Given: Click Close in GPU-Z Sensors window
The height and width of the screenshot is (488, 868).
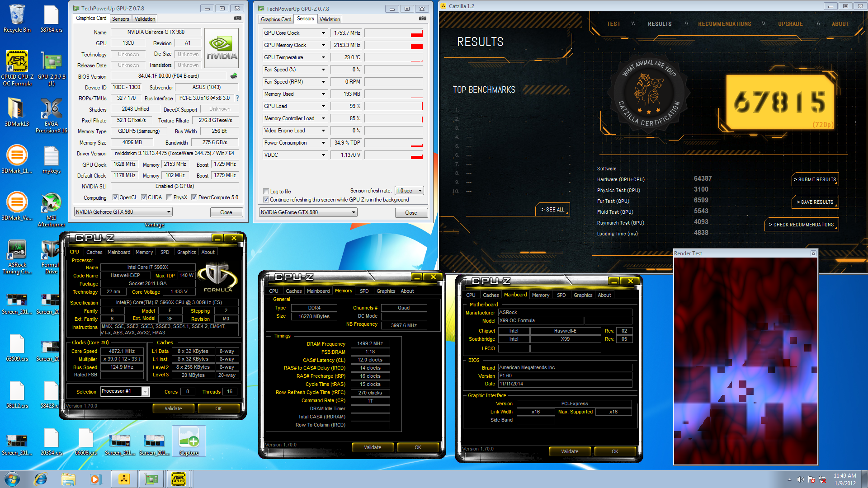Looking at the screenshot, I should (x=411, y=213).
